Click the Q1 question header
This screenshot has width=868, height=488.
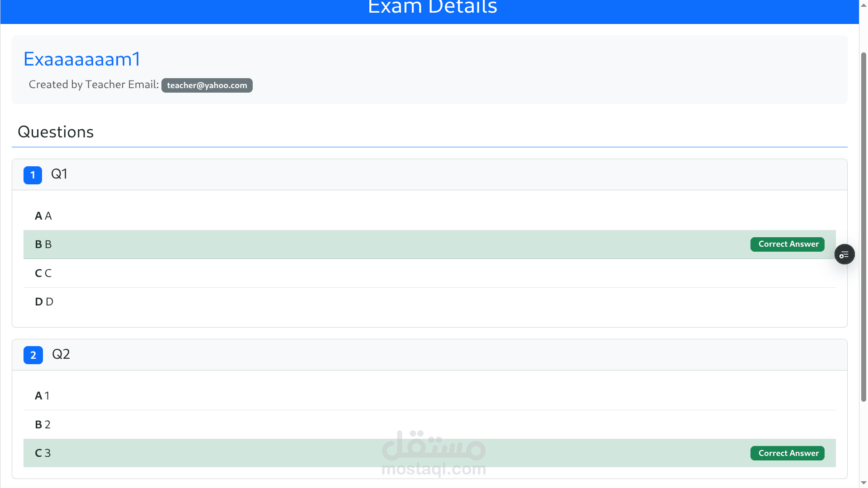[59, 174]
